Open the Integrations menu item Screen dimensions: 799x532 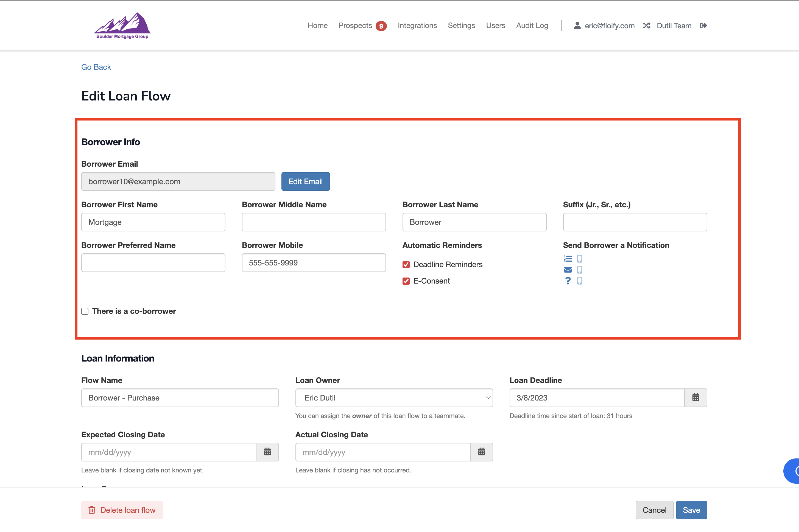point(417,26)
